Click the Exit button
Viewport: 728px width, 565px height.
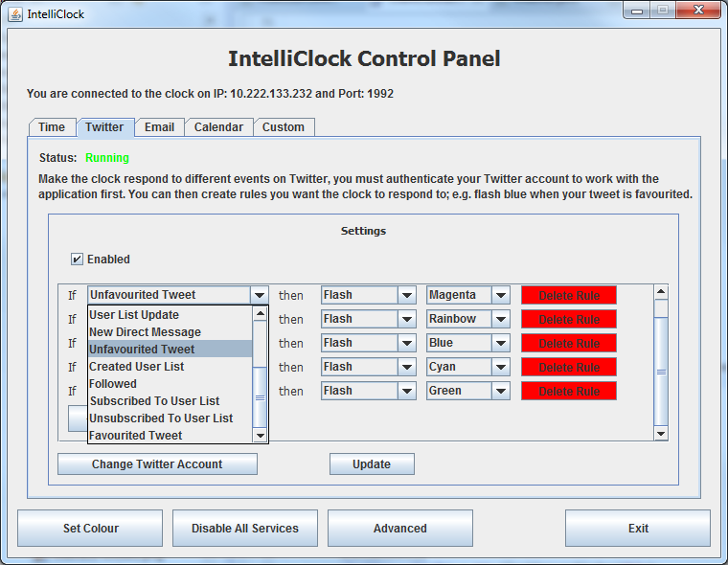pyautogui.click(x=638, y=528)
